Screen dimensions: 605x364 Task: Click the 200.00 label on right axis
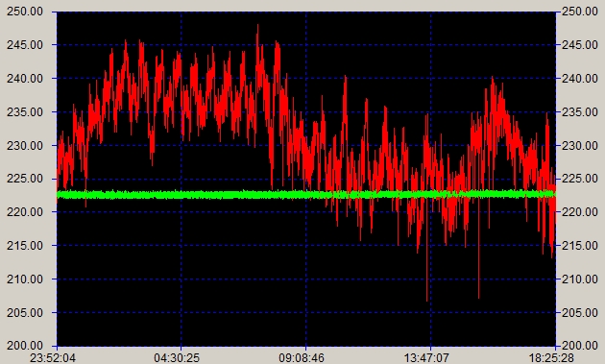tap(579, 346)
